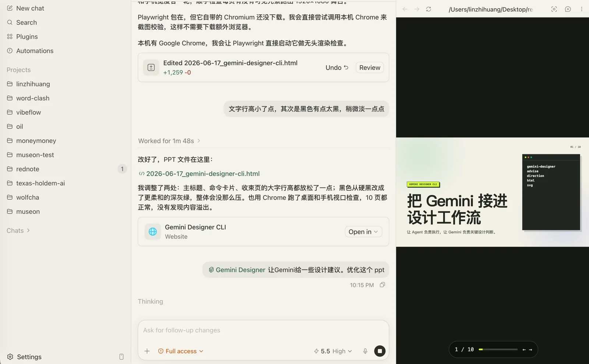Open the Open in dropdown
The width and height of the screenshot is (589, 364).
(363, 232)
